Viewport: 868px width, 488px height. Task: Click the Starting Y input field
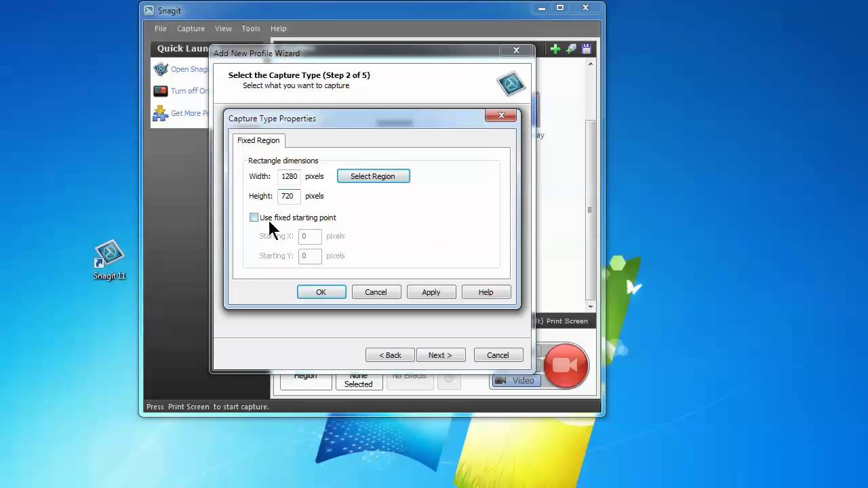tap(310, 256)
